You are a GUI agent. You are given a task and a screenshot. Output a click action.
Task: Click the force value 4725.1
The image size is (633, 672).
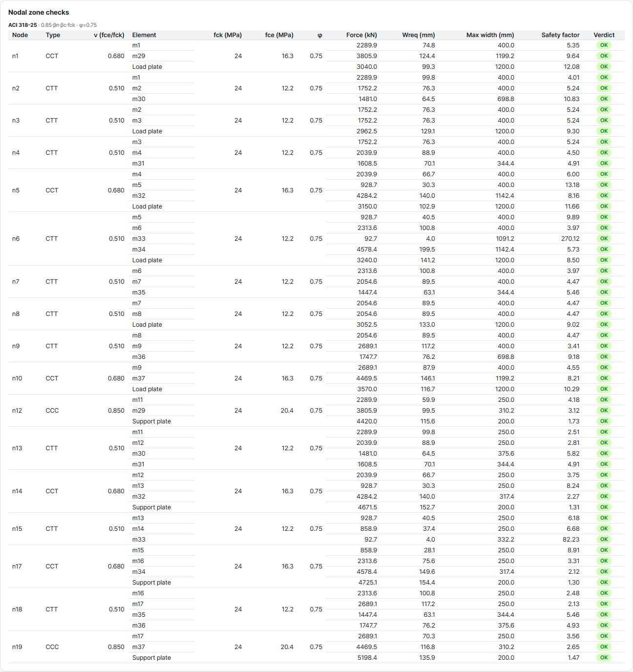click(367, 583)
